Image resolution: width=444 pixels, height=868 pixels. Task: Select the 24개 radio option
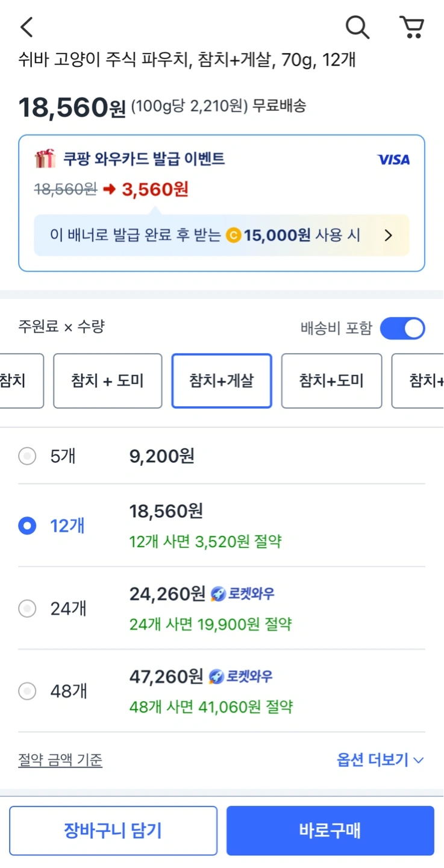pos(27,609)
